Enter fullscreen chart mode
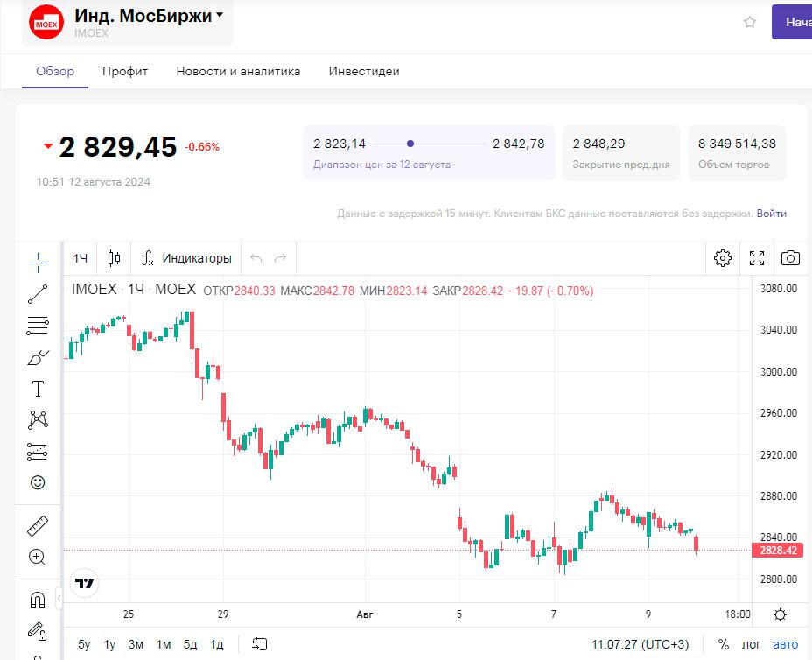The width and height of the screenshot is (812, 660). pos(757,258)
